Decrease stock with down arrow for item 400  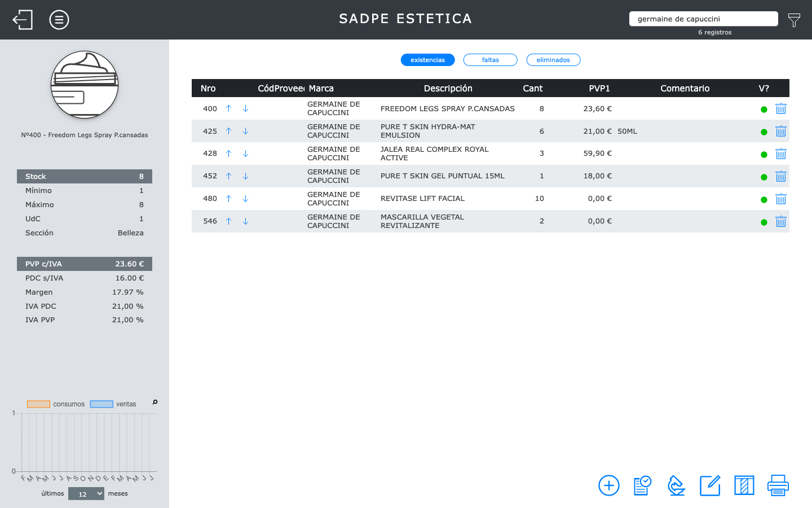pyautogui.click(x=245, y=108)
